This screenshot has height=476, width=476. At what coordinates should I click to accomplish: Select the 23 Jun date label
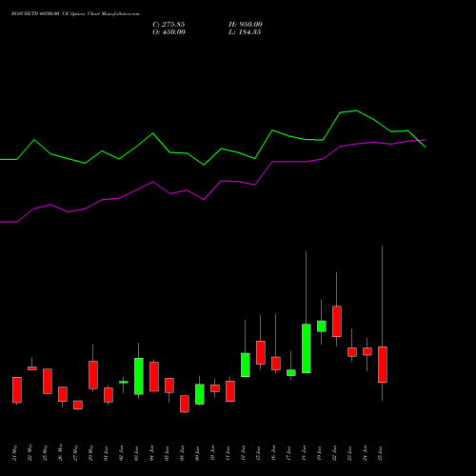click(350, 453)
